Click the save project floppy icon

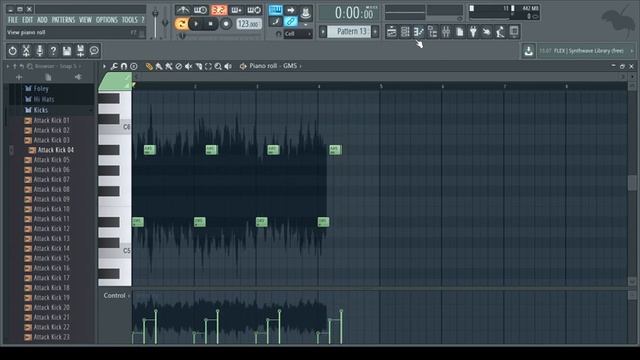click(67, 51)
